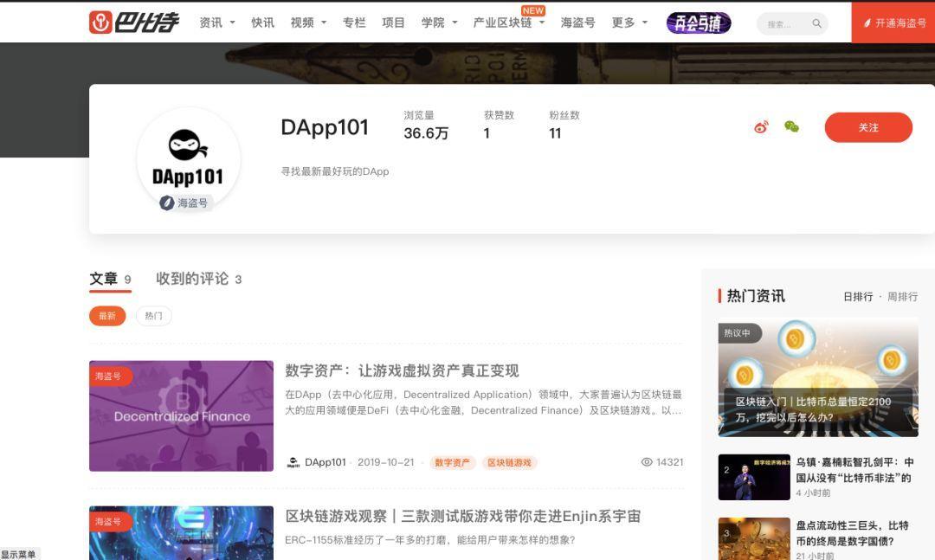This screenshot has width=935, height=560.
Task: Switch to the 收到的评论 tab
Action: click(198, 279)
